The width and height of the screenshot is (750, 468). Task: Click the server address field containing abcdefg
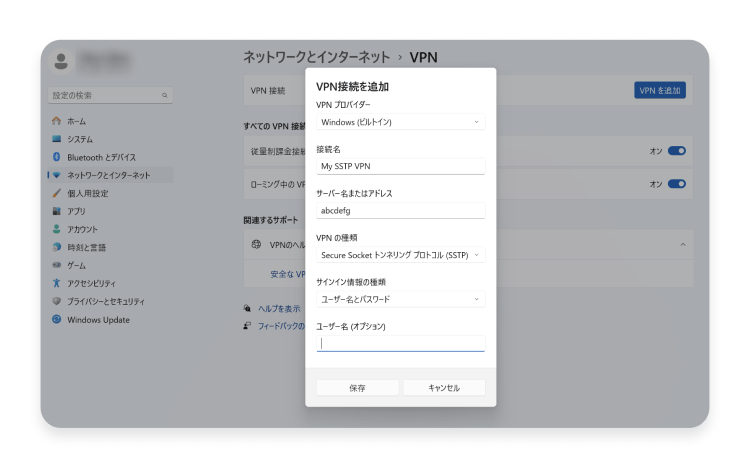(x=400, y=211)
